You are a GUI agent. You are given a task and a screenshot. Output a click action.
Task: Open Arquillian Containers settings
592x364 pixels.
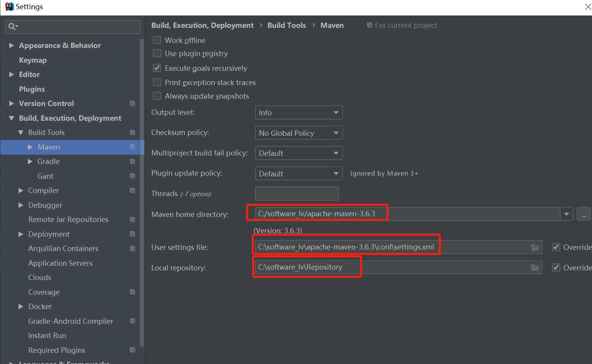click(63, 248)
